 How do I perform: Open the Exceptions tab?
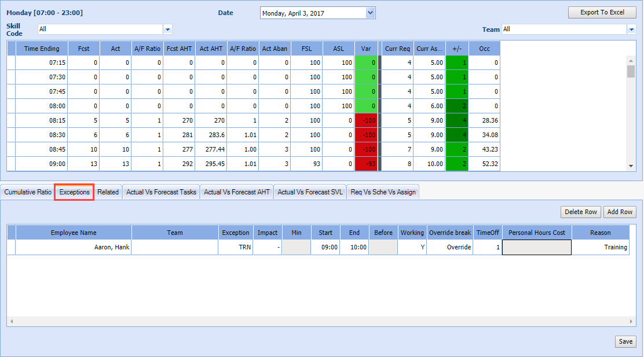[74, 192]
